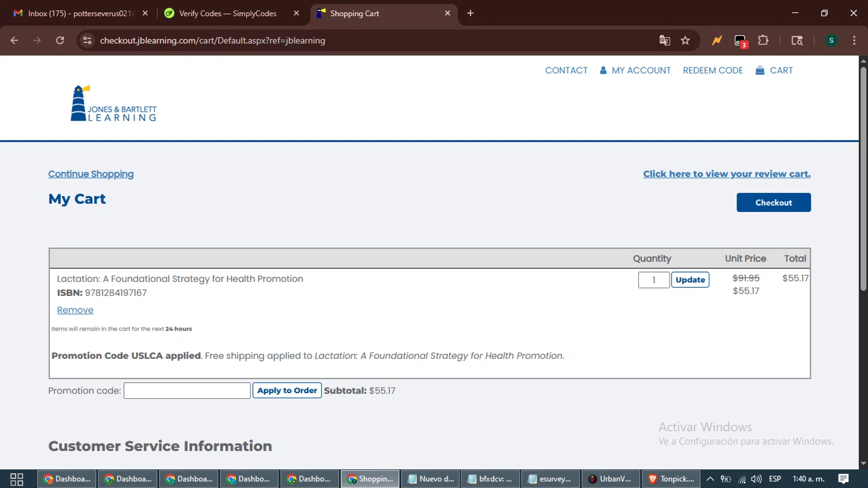Open the orange lightning extension icon
The image size is (868, 488).
pos(717,41)
